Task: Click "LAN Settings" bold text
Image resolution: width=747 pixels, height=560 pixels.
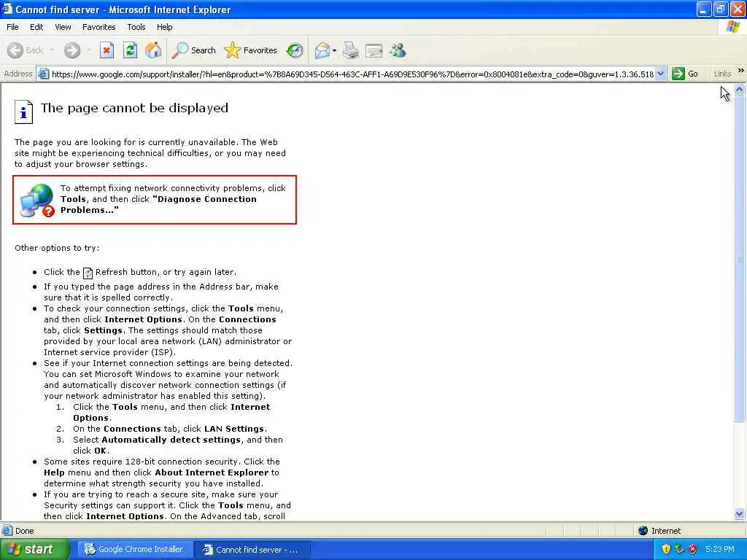Action: 234,429
